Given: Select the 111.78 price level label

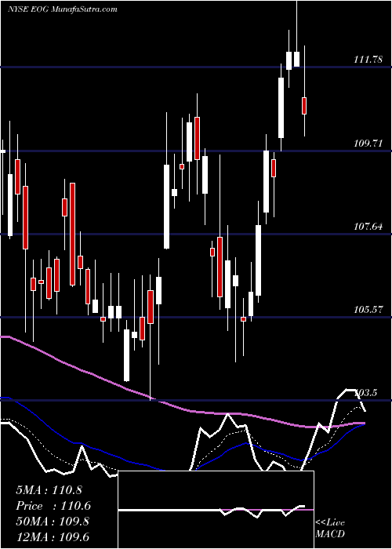Looking at the screenshot, I should tap(368, 60).
